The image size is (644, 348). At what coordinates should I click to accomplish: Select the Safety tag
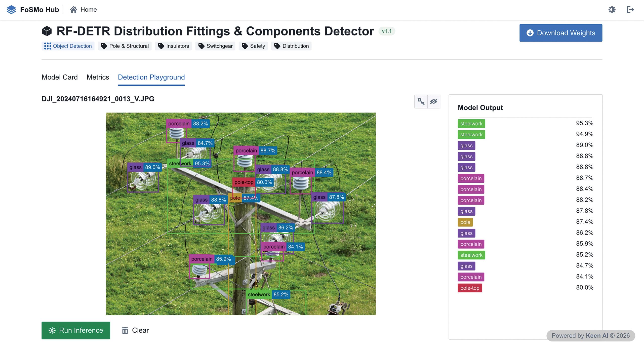[253, 46]
